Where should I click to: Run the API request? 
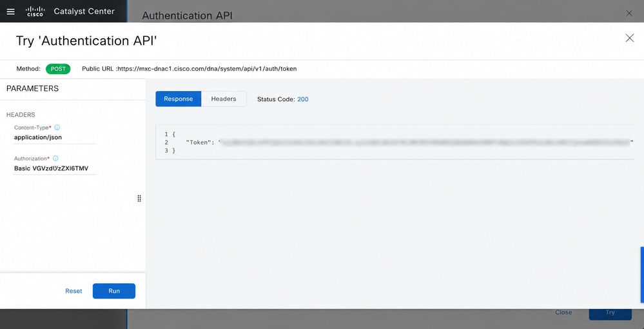tap(113, 291)
